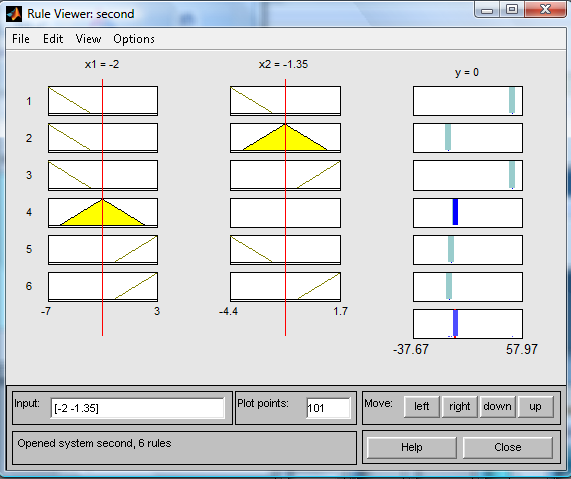This screenshot has height=479, width=571.
Task: Move plots with the up button
Action: tap(535, 407)
